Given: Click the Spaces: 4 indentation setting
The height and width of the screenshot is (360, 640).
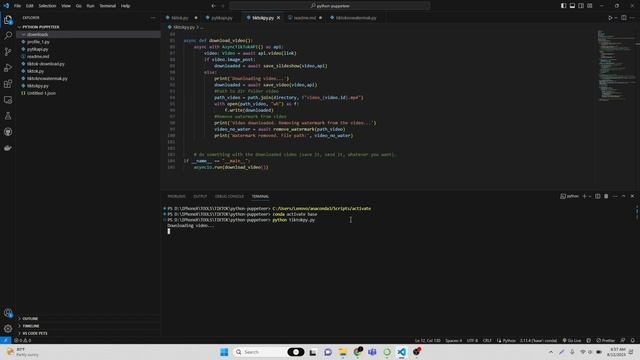Looking at the screenshot, I should [x=453, y=340].
